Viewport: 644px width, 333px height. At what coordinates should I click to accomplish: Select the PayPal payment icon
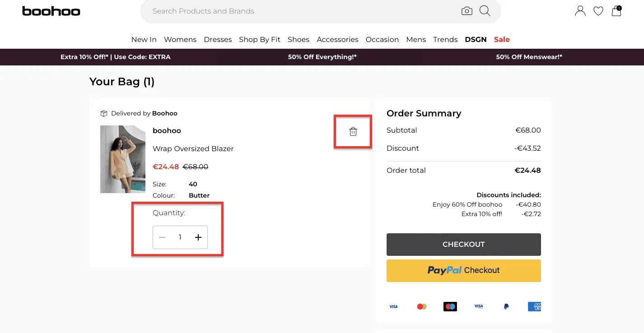506,306
